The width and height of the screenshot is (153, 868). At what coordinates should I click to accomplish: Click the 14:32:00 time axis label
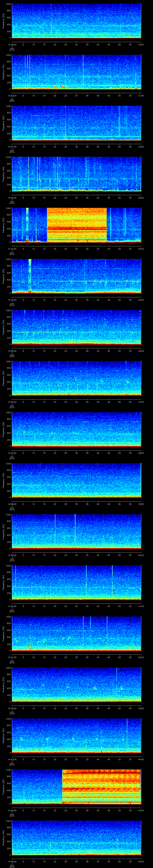tap(12, 198)
